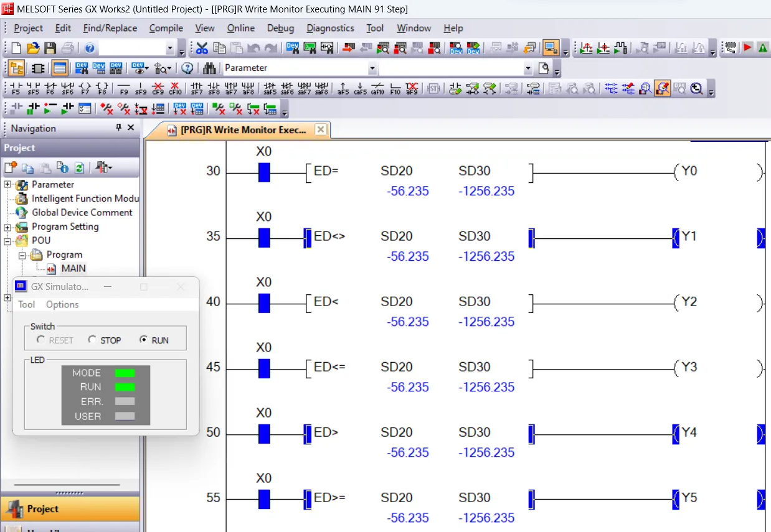Open the MAIN program in project tree
771x532 pixels.
73,269
